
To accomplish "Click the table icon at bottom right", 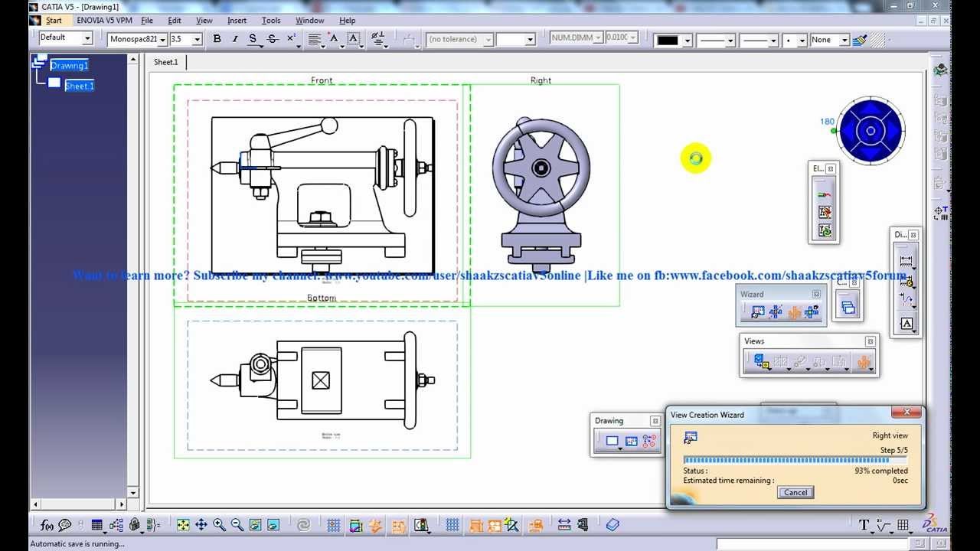I will click(903, 525).
